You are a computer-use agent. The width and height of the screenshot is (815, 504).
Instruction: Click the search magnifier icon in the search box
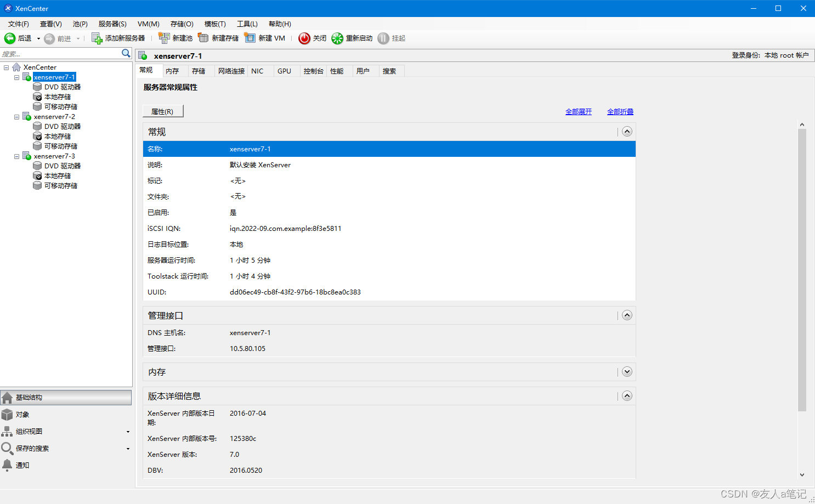tap(126, 53)
